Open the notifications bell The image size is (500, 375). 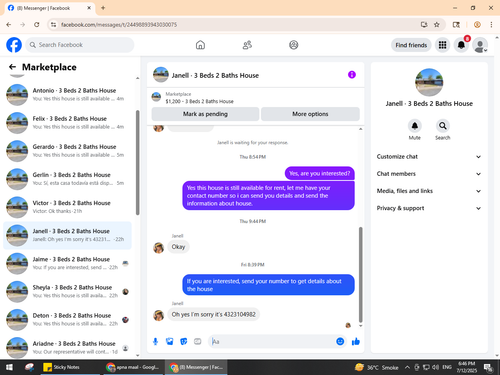461,45
